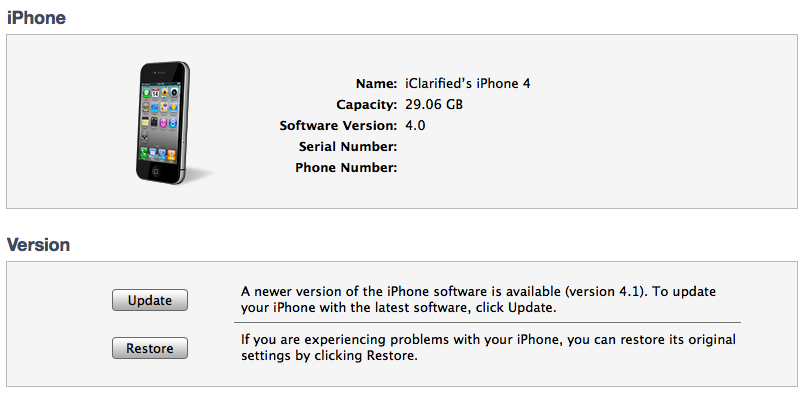Click the Capacity label
The width and height of the screenshot is (806, 397).
point(367,105)
